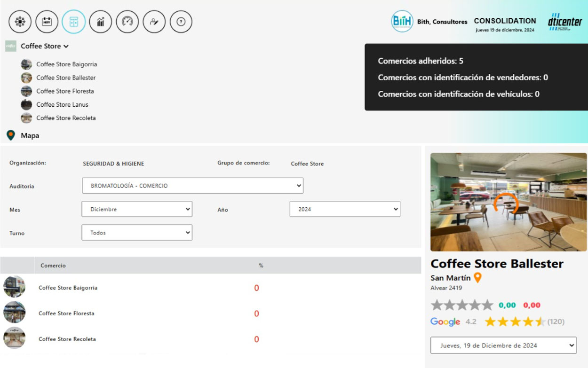
Task: Click the speedometer gauge icon
Action: coord(127,22)
